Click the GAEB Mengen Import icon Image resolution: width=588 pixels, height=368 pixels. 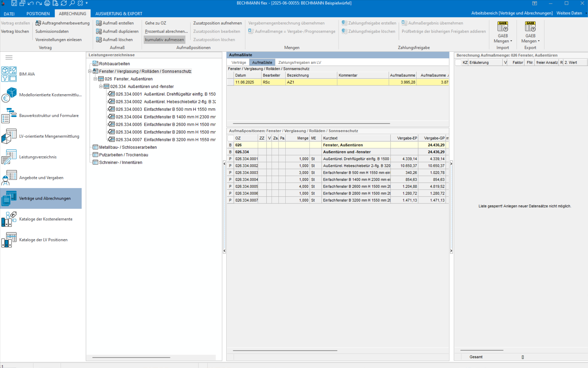pyautogui.click(x=503, y=26)
